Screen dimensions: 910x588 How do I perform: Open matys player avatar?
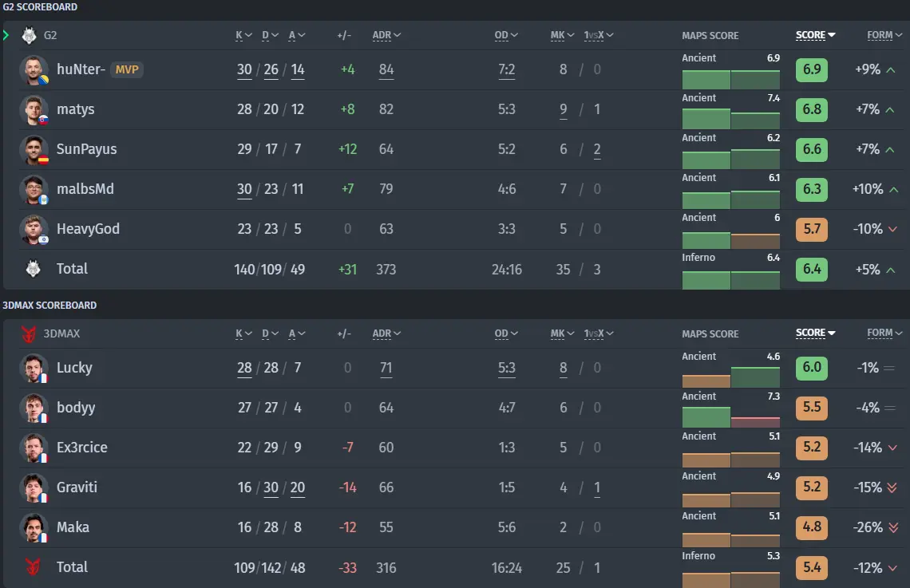[34, 109]
